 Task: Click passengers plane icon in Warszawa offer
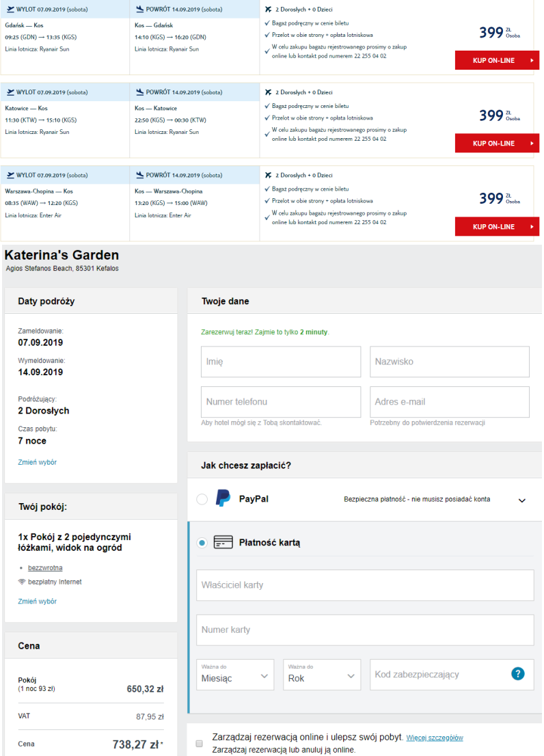(x=268, y=175)
